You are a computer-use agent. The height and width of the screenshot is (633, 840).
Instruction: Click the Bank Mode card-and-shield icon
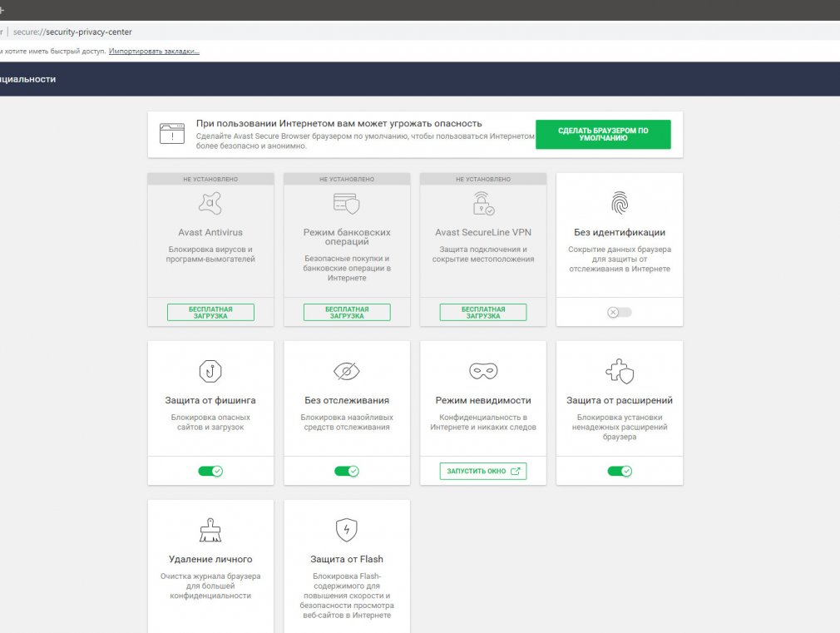pos(347,204)
